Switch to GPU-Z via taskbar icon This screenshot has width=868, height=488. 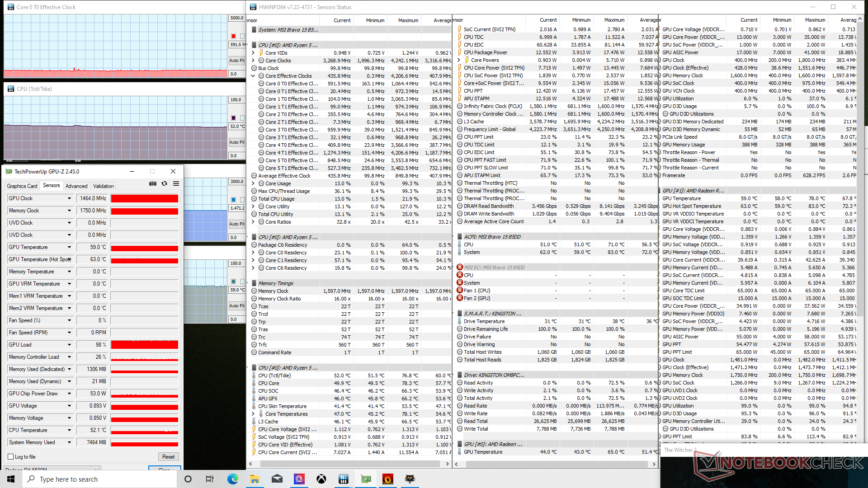(x=366, y=479)
